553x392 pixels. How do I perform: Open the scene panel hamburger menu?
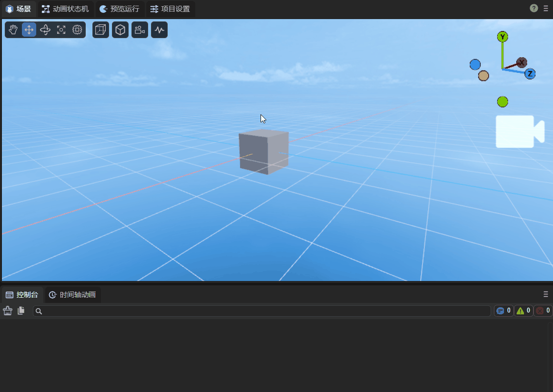(546, 9)
